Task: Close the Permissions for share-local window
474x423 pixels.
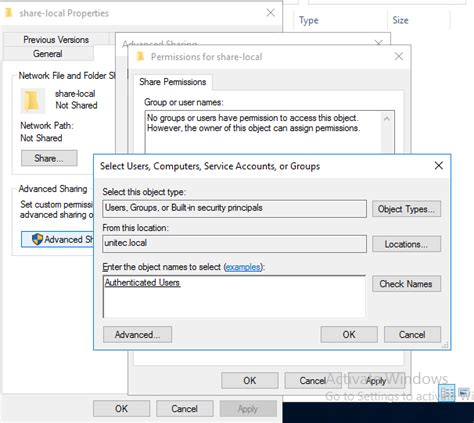Action: [x=399, y=56]
